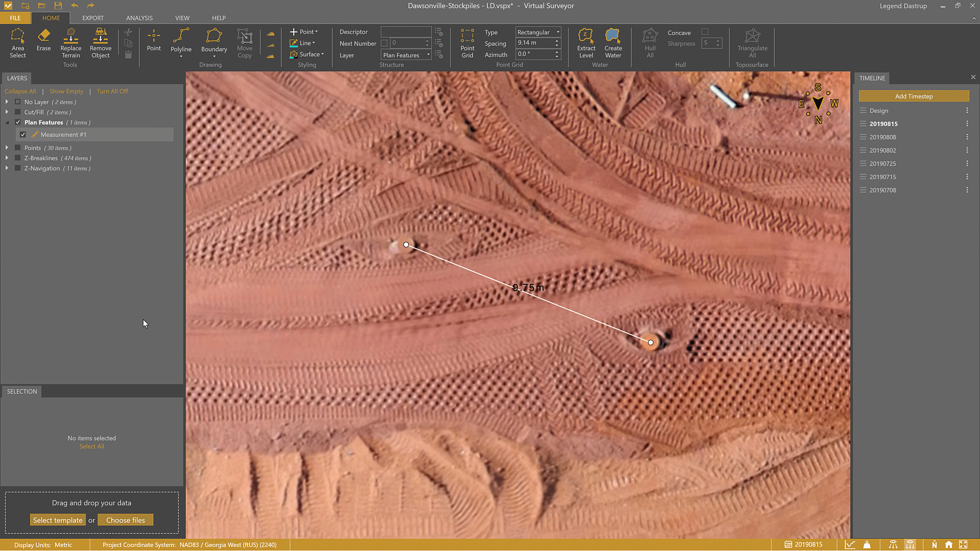This screenshot has height=551, width=980.
Task: Open the Layer dropdown showing Plan Features
Action: point(428,55)
